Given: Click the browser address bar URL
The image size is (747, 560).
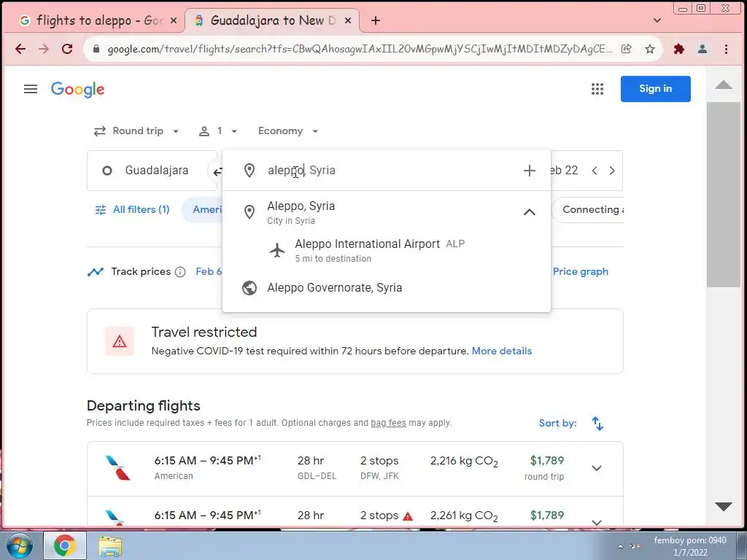Looking at the screenshot, I should click(360, 49).
